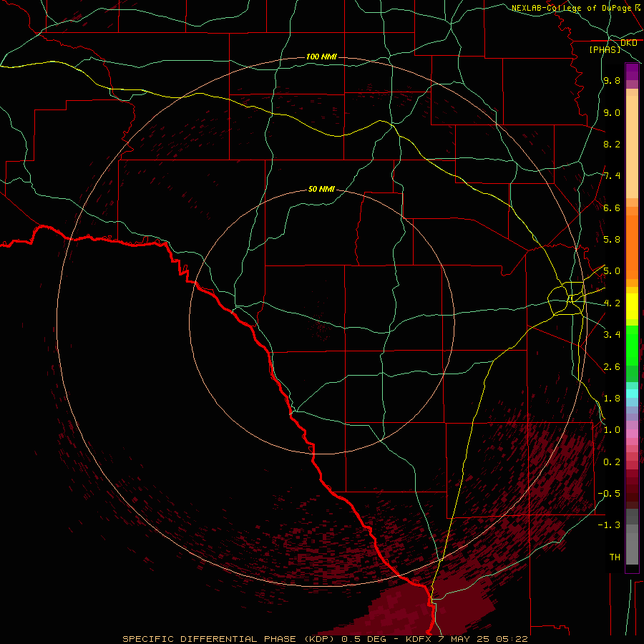Click the [PHAS] units label
This screenshot has height=644, width=644.
[x=605, y=49]
